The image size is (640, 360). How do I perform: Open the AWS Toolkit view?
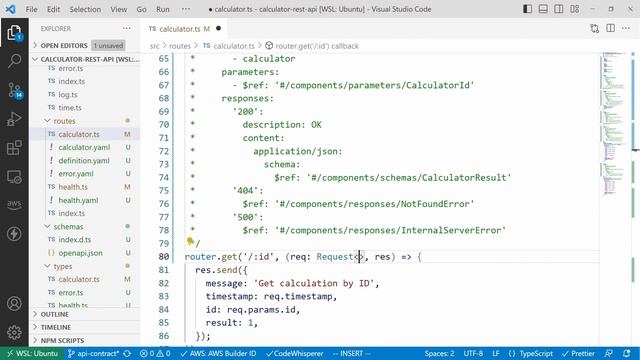point(14,204)
